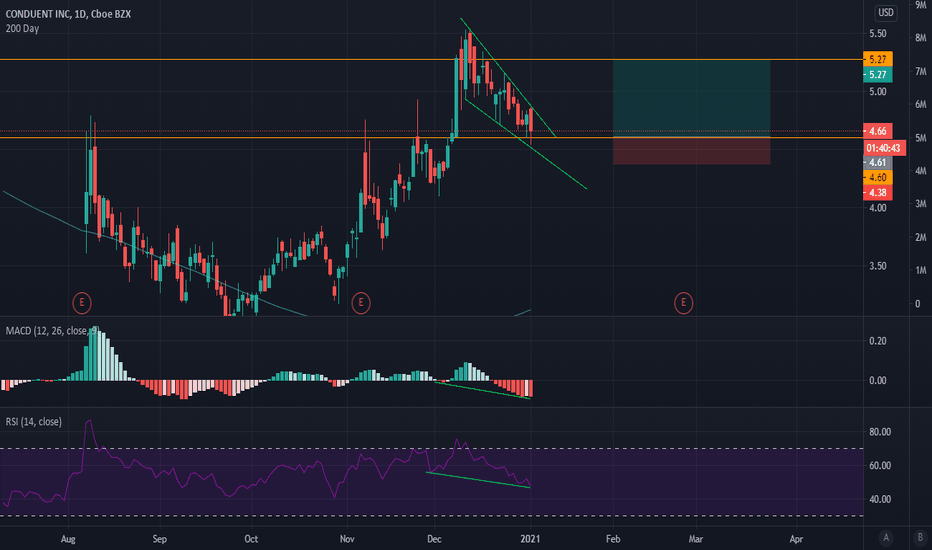Screen dimensions: 932x550
Task: Click the Dec label on time axis
Action: (x=434, y=539)
